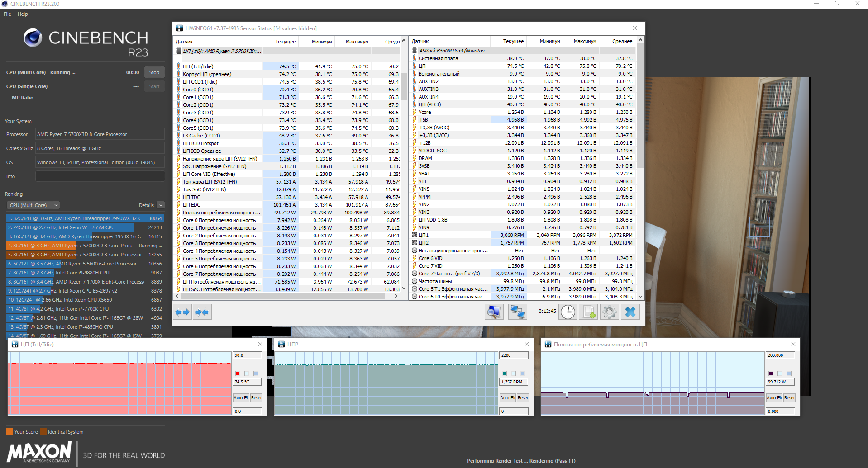This screenshot has height=468, width=868.
Task: Click the two networked monitors icon
Action: 517,312
